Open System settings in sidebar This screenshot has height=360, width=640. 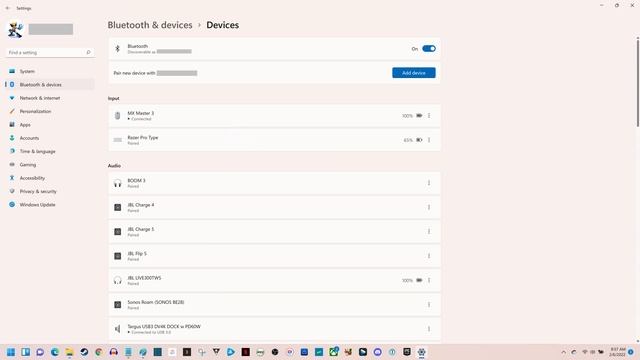tap(49, 71)
